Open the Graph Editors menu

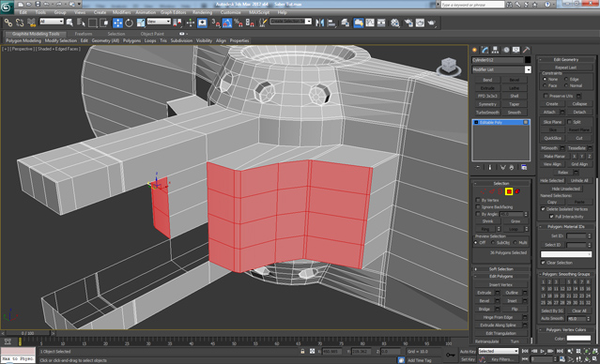174,12
